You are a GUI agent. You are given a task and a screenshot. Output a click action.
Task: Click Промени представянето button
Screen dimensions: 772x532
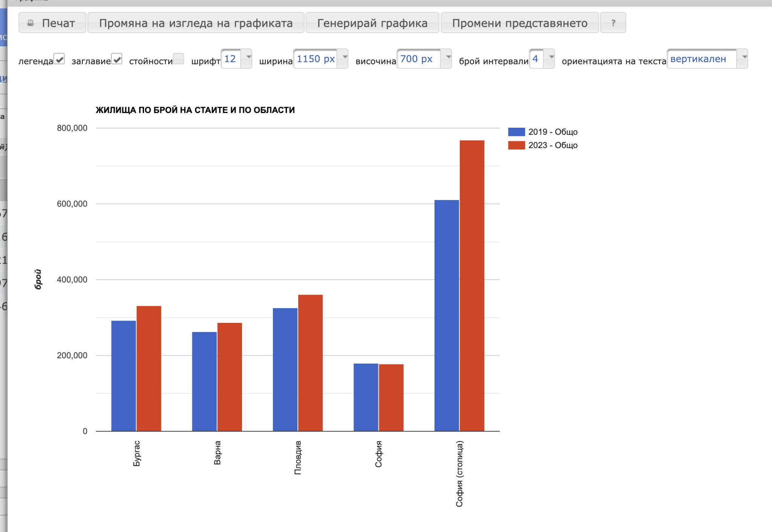[519, 23]
